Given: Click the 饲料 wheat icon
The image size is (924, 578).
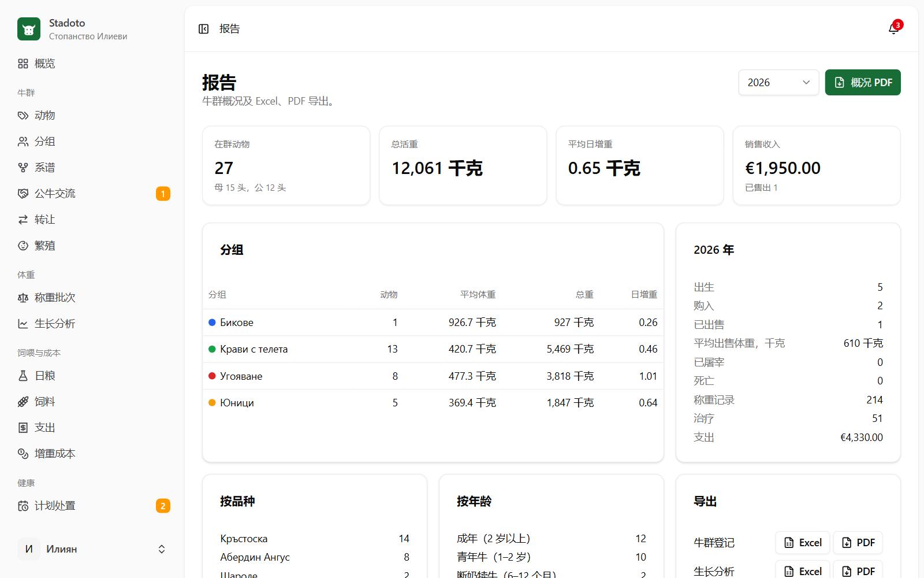Looking at the screenshot, I should coord(23,402).
